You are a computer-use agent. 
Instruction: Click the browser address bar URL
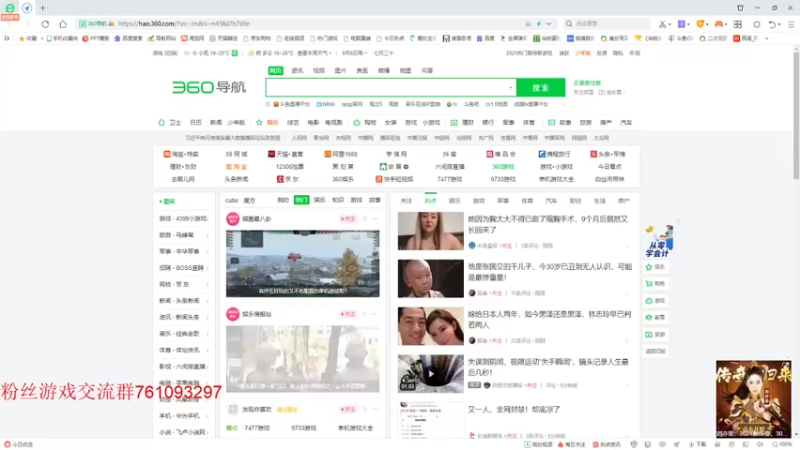tap(184, 23)
